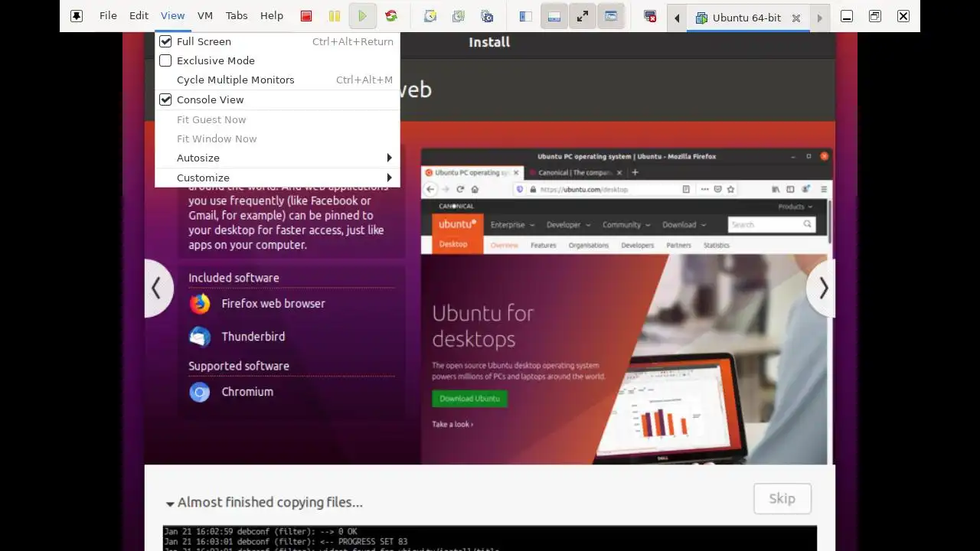Expand the Autosize submenu

click(277, 158)
